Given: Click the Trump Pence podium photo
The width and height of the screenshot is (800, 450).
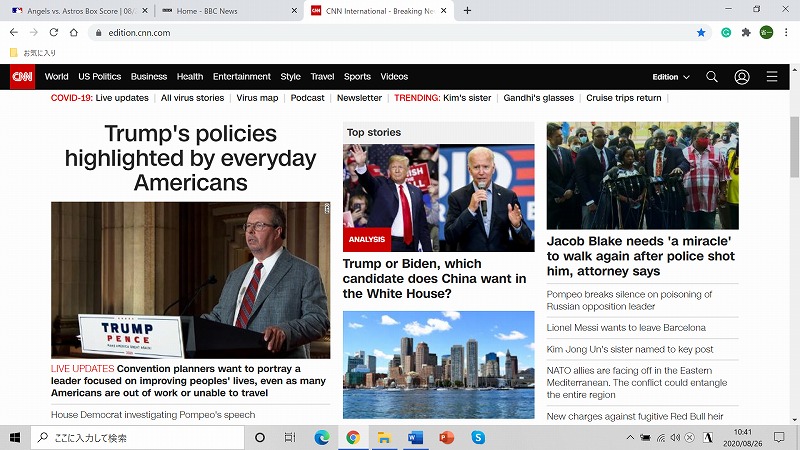Looking at the screenshot, I should 190,280.
